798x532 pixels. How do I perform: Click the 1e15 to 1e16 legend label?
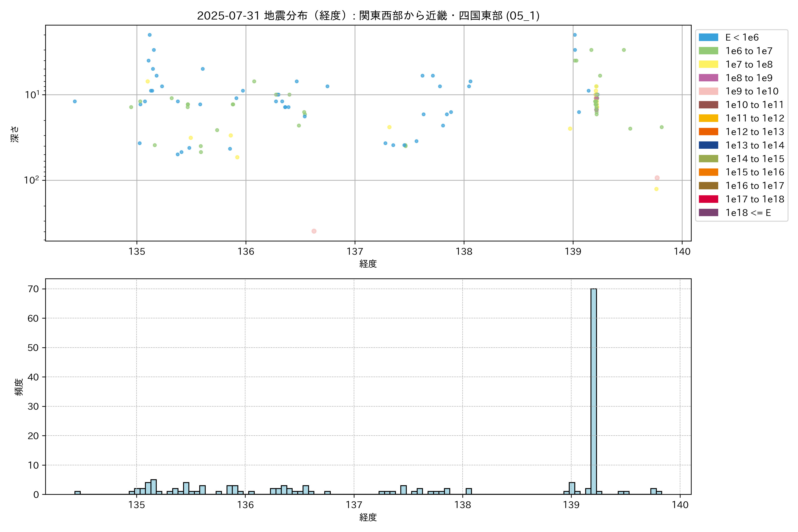click(x=755, y=172)
